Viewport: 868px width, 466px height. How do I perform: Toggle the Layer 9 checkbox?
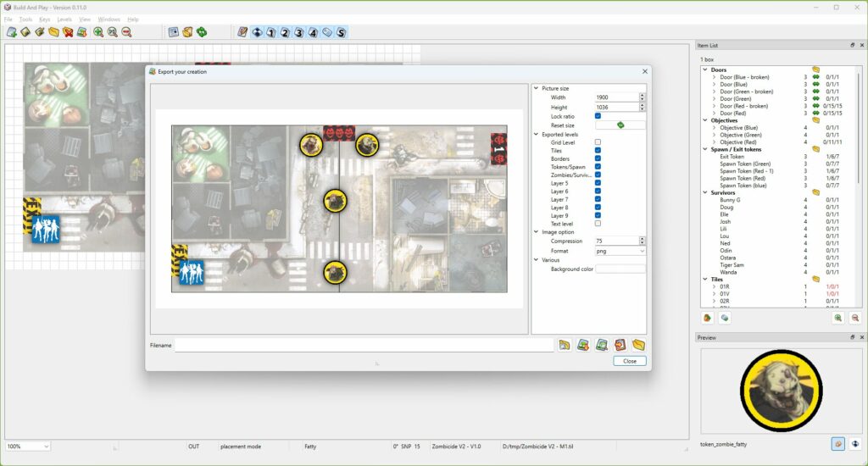598,215
